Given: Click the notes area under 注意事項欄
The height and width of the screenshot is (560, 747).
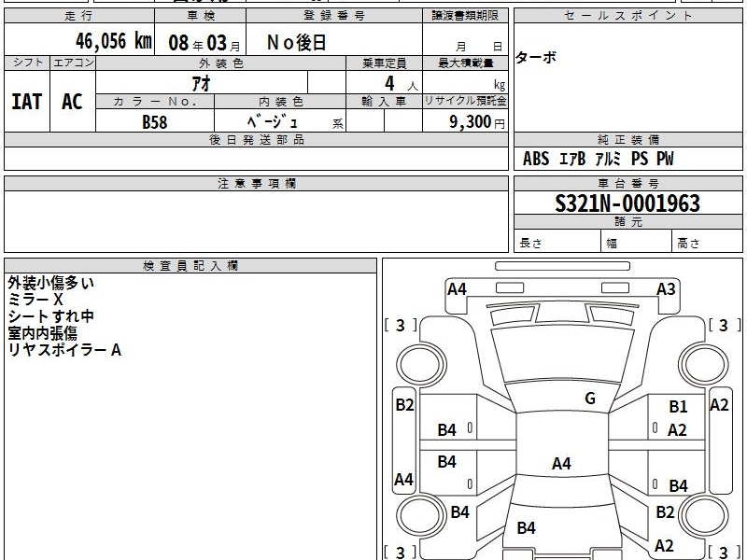Looking at the screenshot, I should coord(256,221).
